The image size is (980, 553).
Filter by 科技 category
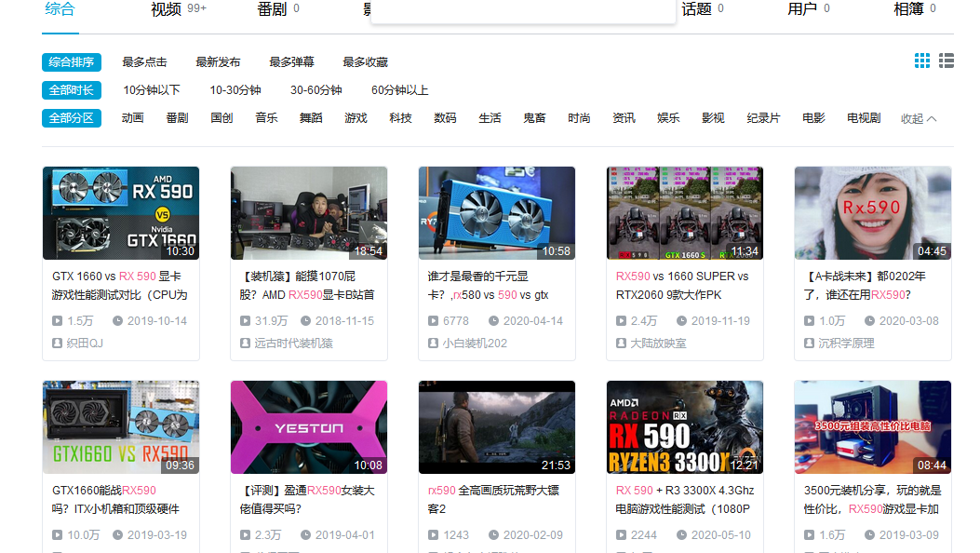tap(400, 117)
